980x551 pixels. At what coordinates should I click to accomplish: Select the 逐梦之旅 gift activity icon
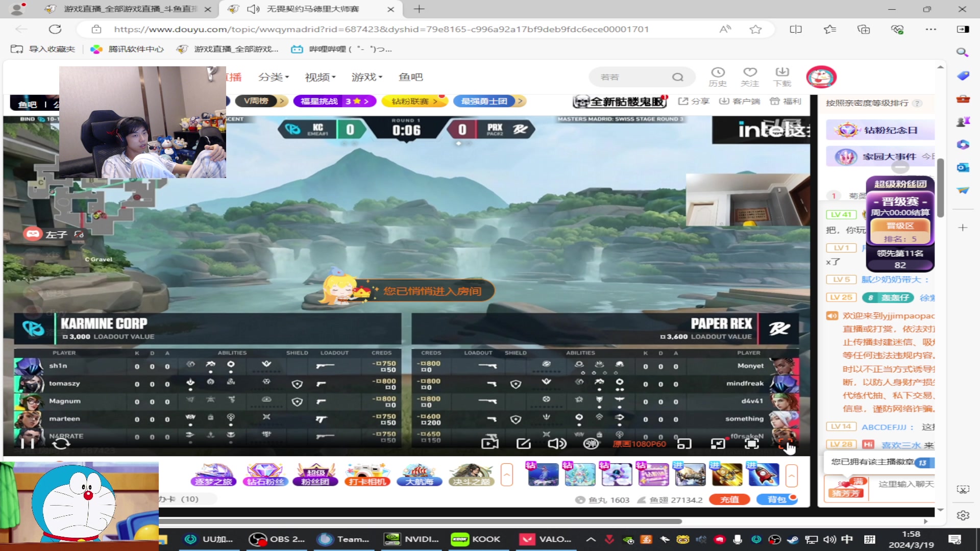click(213, 474)
